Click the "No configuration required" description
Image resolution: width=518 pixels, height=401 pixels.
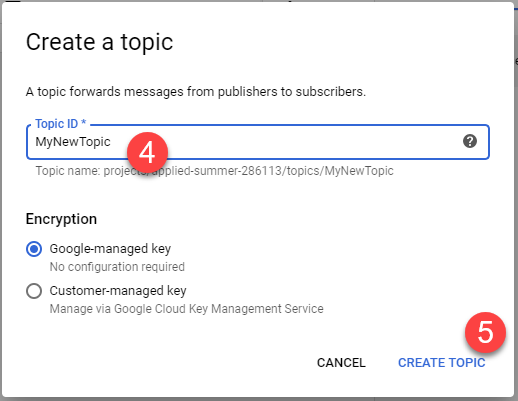117,267
